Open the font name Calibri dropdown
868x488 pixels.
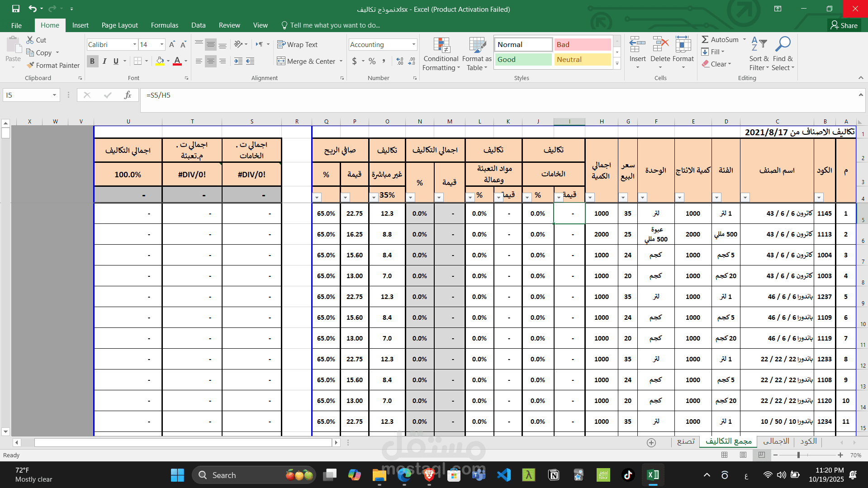134,44
